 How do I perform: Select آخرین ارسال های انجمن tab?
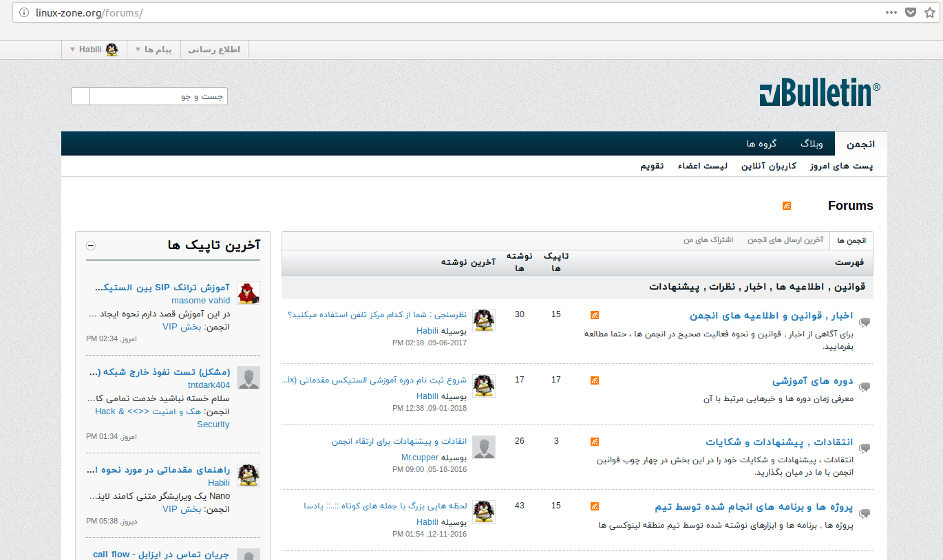(785, 240)
